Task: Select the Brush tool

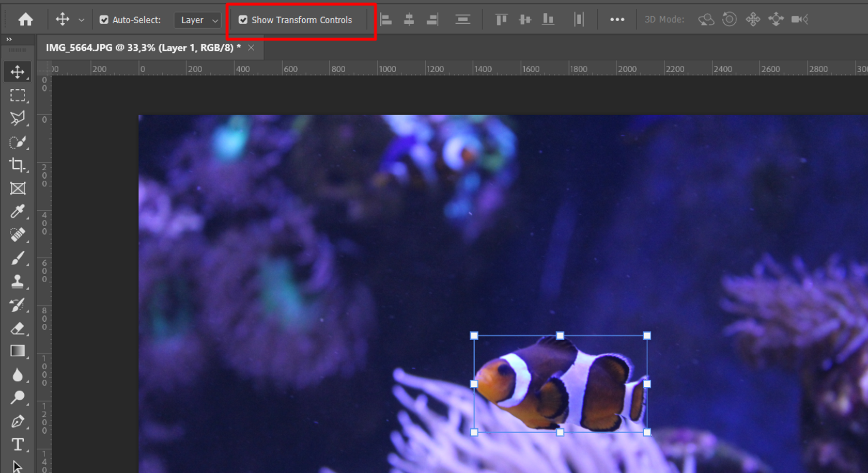Action: pos(17,258)
